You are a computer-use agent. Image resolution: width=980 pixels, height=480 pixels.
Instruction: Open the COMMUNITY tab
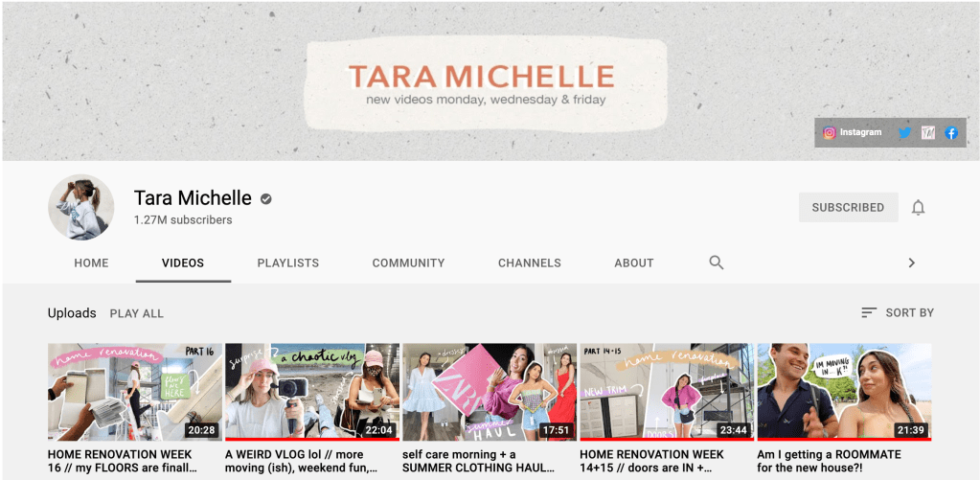click(x=408, y=263)
